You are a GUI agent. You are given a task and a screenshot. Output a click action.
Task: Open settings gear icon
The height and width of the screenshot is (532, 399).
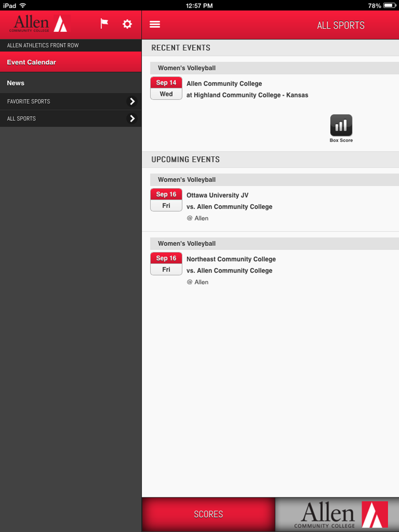click(127, 24)
